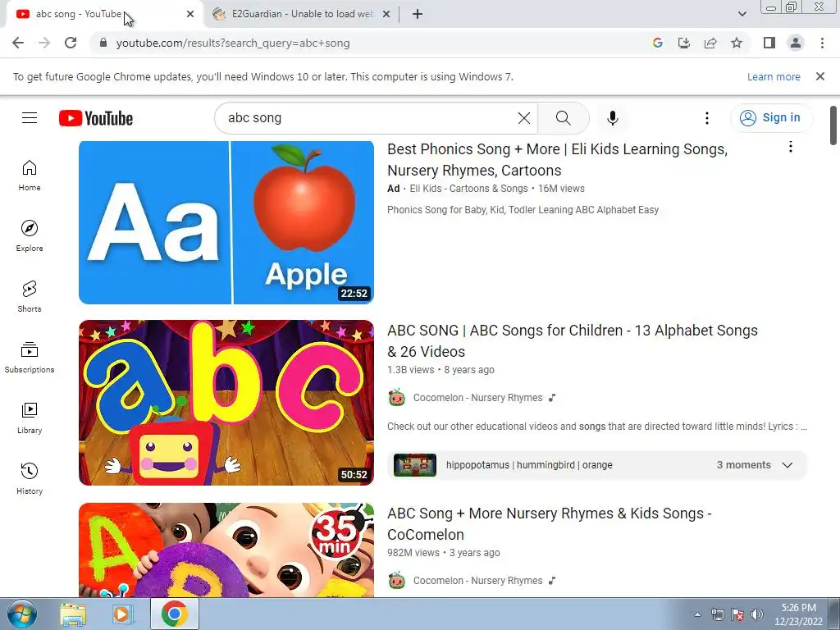840x630 pixels.
Task: Open Chrome's three-dot menu
Action: click(x=822, y=43)
